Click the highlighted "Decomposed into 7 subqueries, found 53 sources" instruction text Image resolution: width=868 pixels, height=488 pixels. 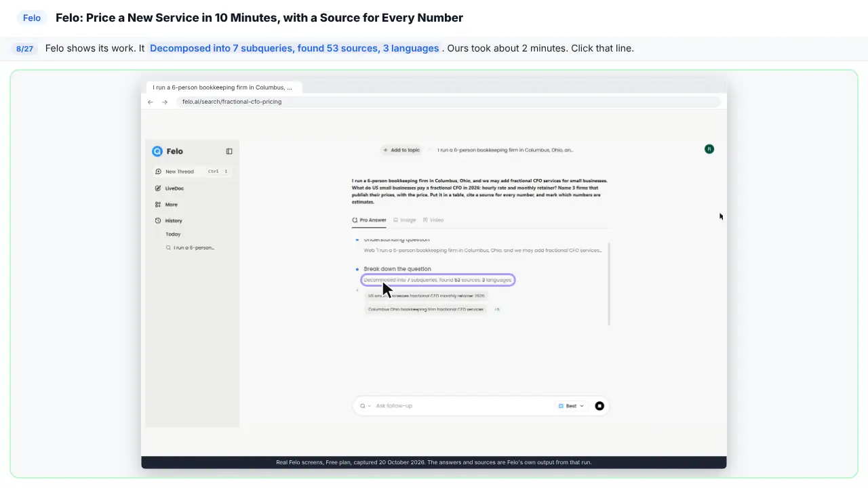click(x=294, y=49)
